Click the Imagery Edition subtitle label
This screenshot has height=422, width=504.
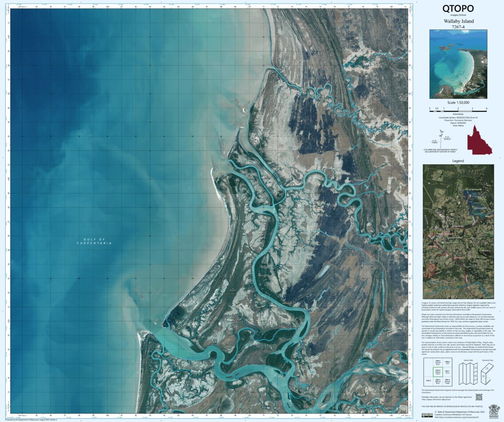coord(458,15)
